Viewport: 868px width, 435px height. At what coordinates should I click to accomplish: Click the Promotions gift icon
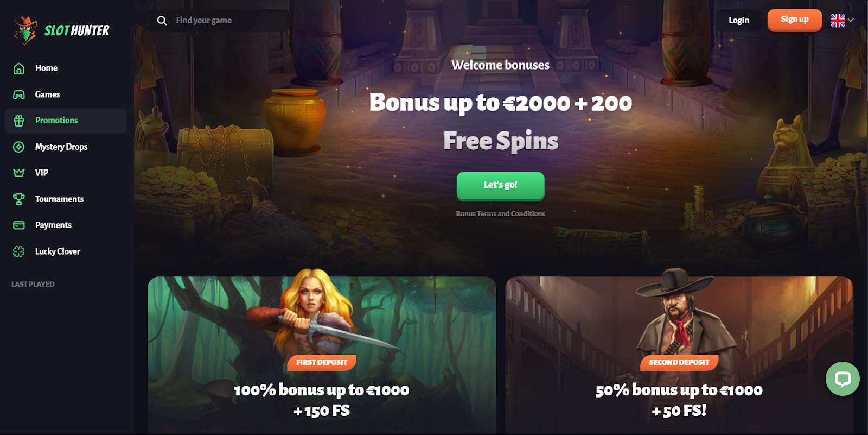point(19,121)
